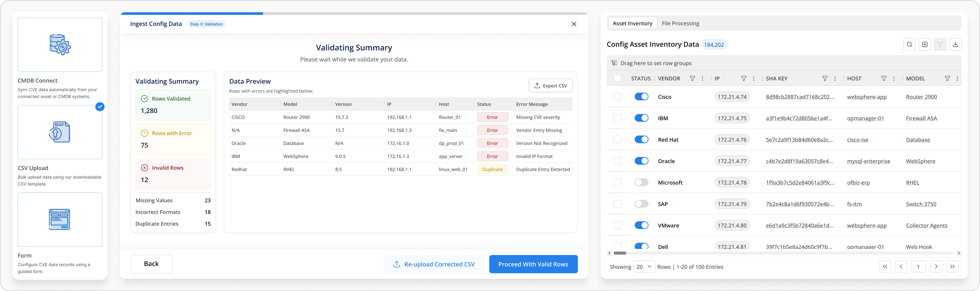Open the IP column options menu
Viewport: 980px width, 291px height.
[754, 78]
